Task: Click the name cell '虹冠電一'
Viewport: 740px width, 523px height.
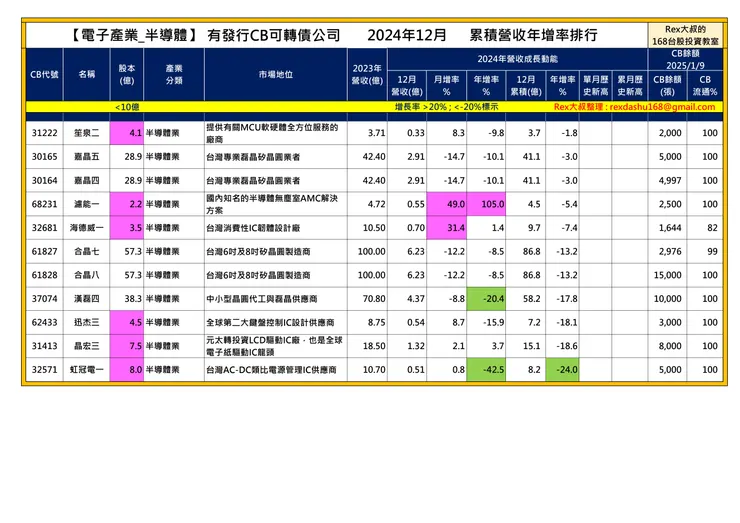Action: tap(87, 370)
